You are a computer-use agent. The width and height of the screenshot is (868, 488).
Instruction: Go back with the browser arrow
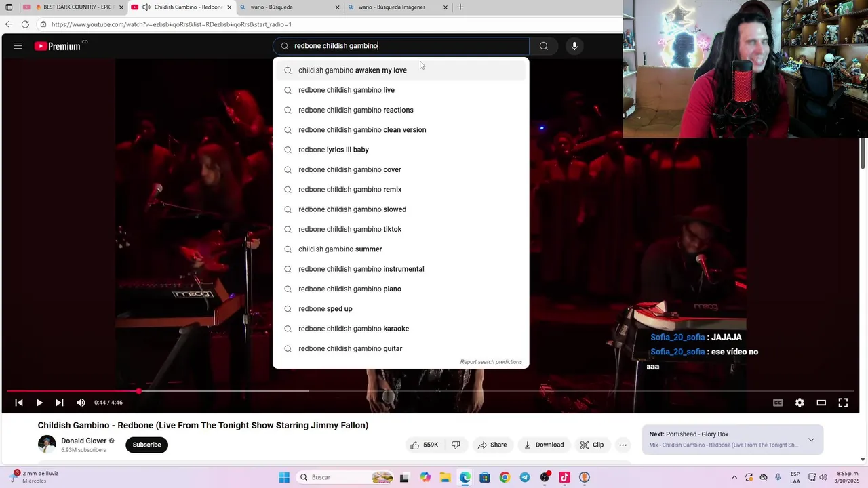click(x=9, y=24)
